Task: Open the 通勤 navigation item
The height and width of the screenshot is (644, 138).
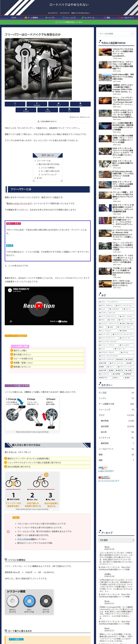Action: [107, 18]
